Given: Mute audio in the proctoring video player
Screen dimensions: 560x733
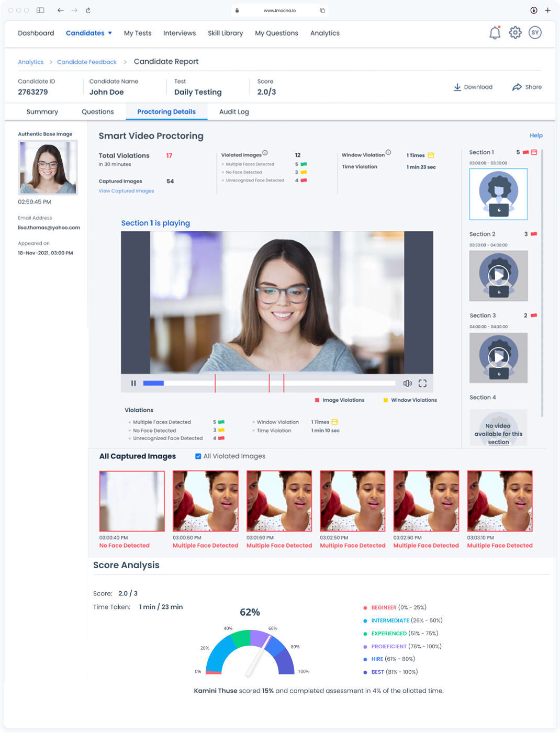Looking at the screenshot, I should tap(407, 383).
